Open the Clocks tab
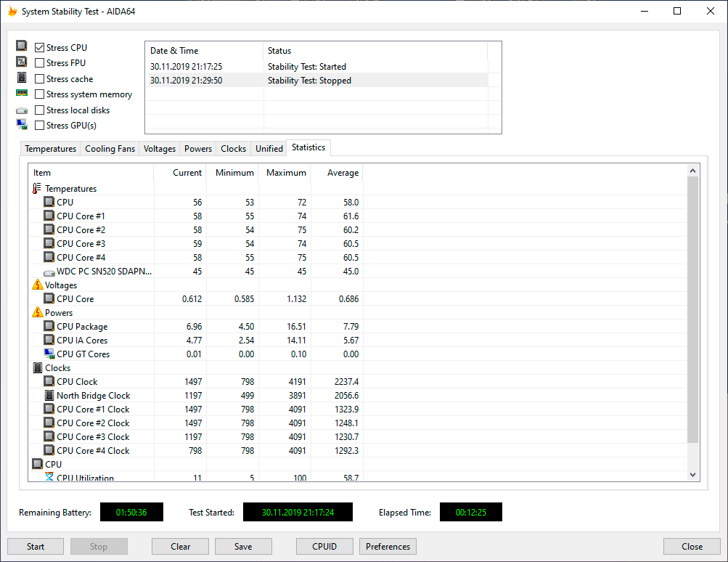The height and width of the screenshot is (562, 728). point(234,149)
